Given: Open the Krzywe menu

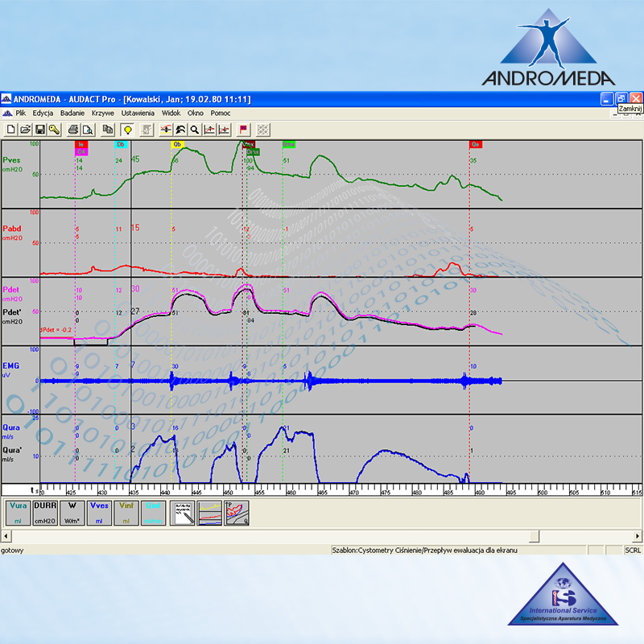Looking at the screenshot, I should (101, 113).
